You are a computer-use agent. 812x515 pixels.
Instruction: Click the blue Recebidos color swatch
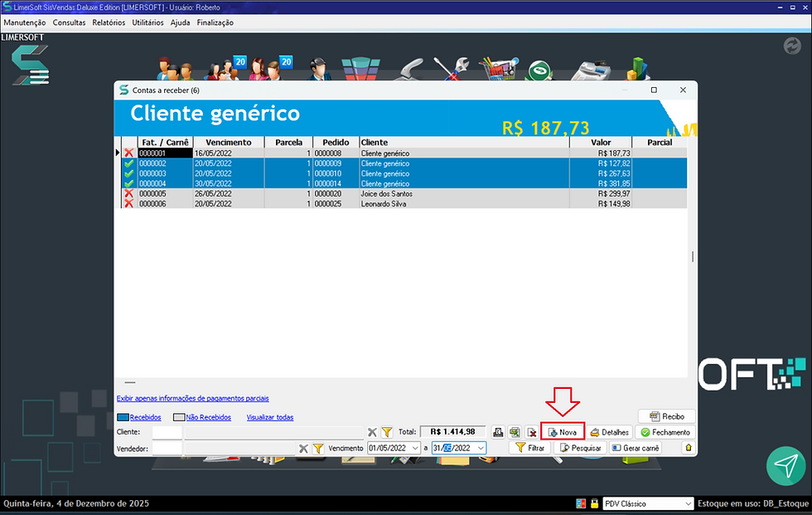(x=123, y=417)
